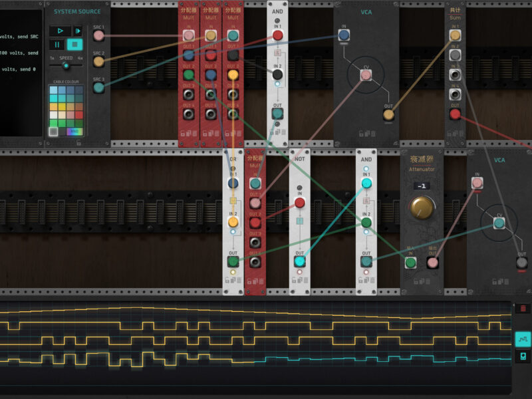Toggle the module view button below waveform
Screen dimensions: 532x399
pos(523,356)
